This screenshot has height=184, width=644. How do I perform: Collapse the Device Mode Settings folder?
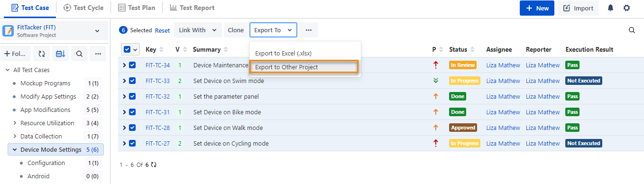pyautogui.click(x=15, y=149)
